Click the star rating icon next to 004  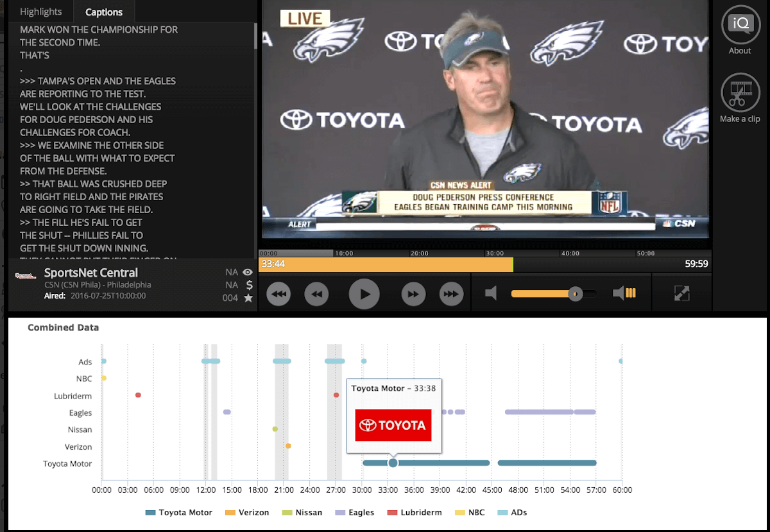click(x=248, y=298)
